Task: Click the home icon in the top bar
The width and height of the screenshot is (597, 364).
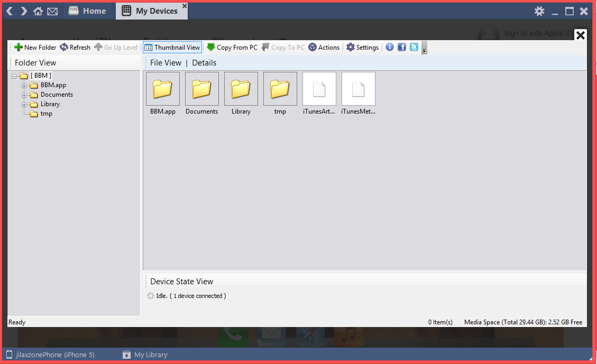Action: pyautogui.click(x=38, y=11)
